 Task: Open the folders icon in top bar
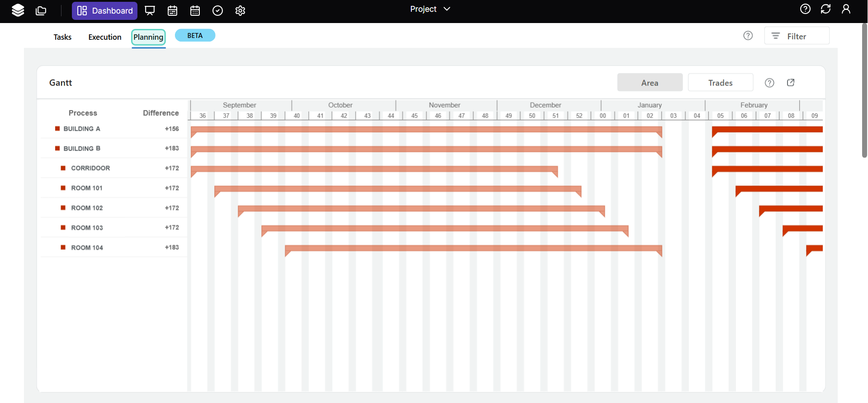point(41,10)
